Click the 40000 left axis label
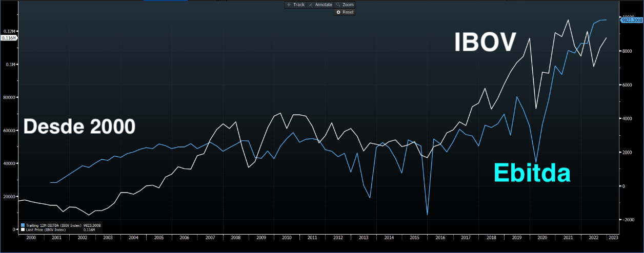The height and width of the screenshot is (253, 644). 10,163
